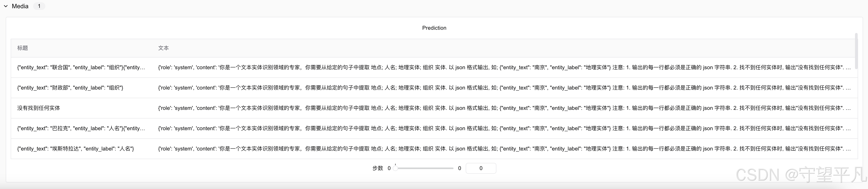868x189 pixels.
Task: Click the row containing 联合国 entity
Action: click(x=81, y=67)
